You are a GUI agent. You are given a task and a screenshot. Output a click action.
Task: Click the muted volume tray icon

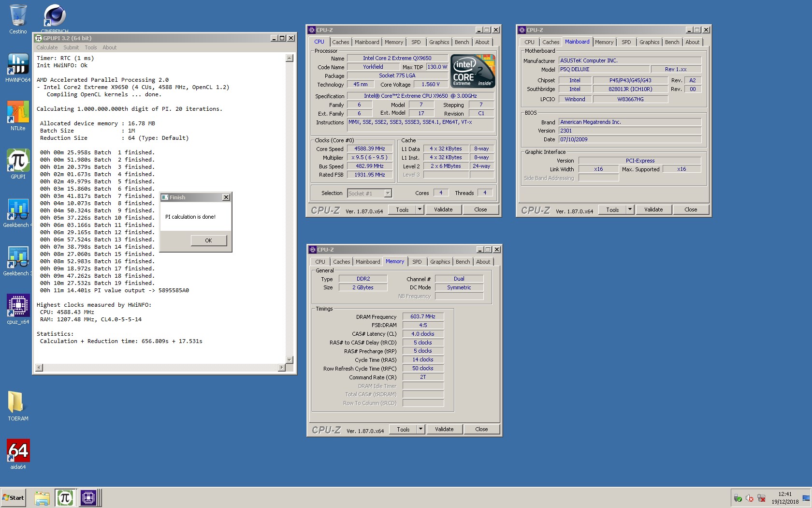point(750,498)
